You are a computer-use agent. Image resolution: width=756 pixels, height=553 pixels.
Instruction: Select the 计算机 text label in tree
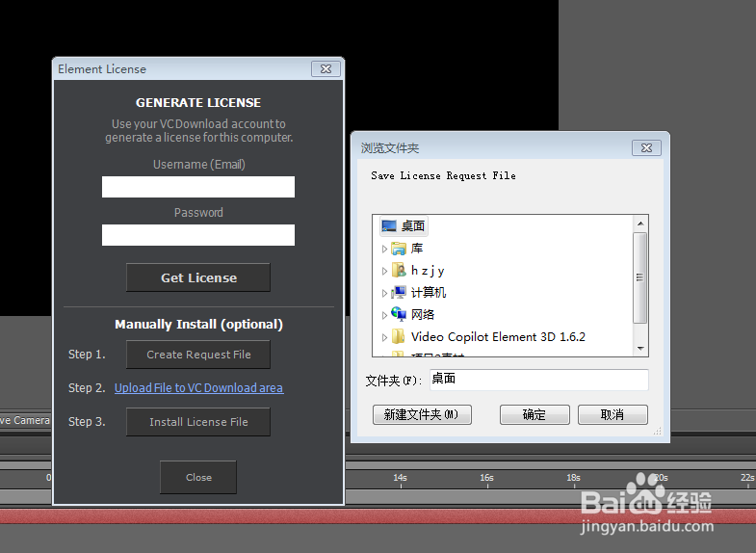(x=429, y=292)
